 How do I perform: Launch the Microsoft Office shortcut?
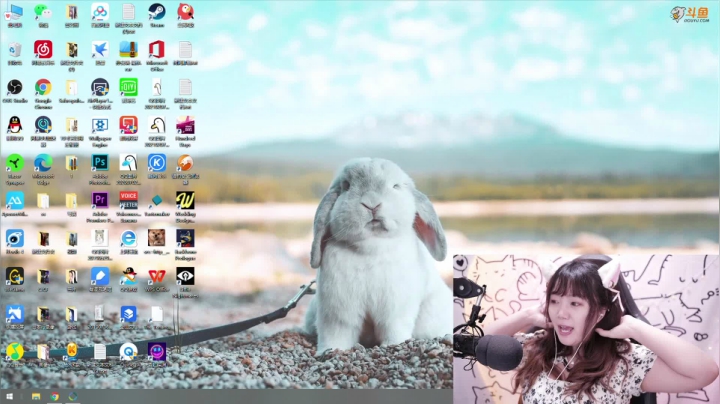pos(157,50)
